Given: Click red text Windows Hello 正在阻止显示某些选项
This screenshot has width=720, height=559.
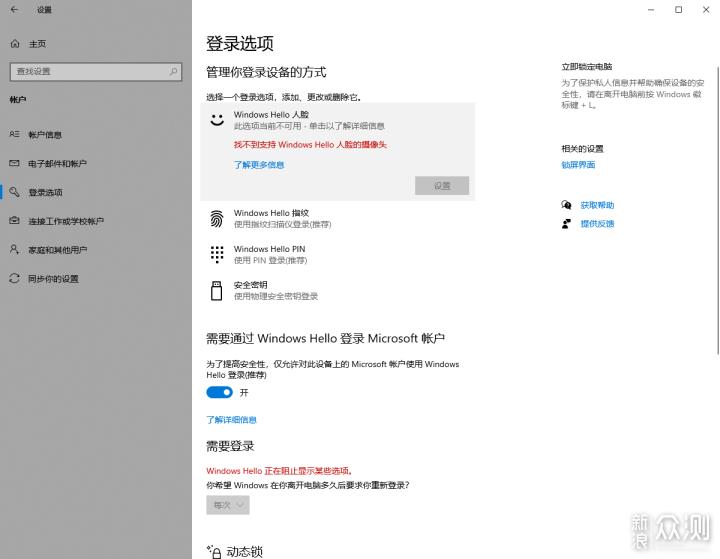Looking at the screenshot, I should pos(279,471).
